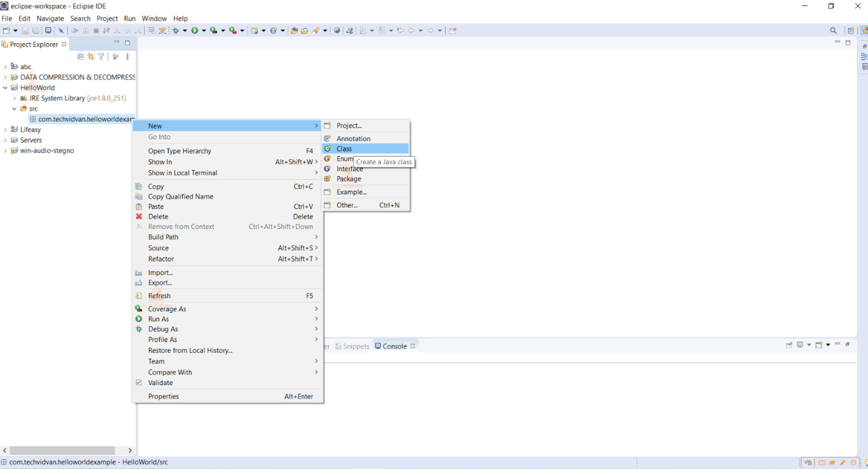The width and height of the screenshot is (868, 469).
Task: Open Build Path submenu in context menu
Action: click(228, 237)
